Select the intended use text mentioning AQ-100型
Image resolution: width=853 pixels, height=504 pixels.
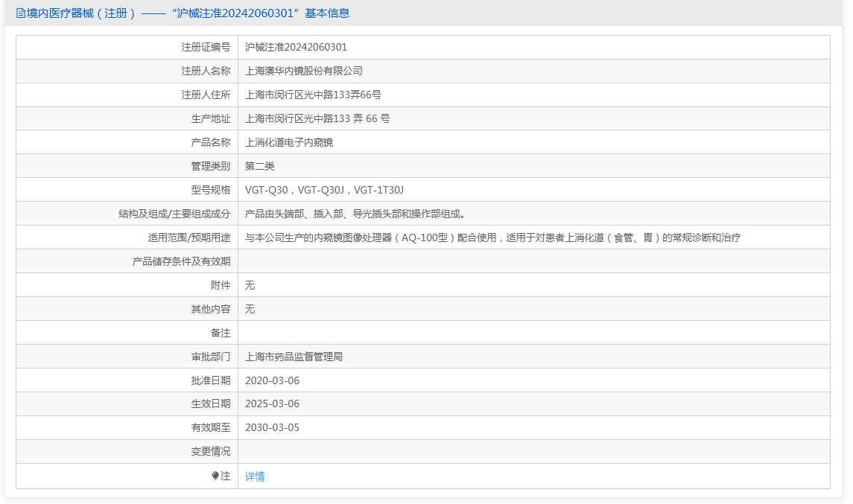coord(493,237)
